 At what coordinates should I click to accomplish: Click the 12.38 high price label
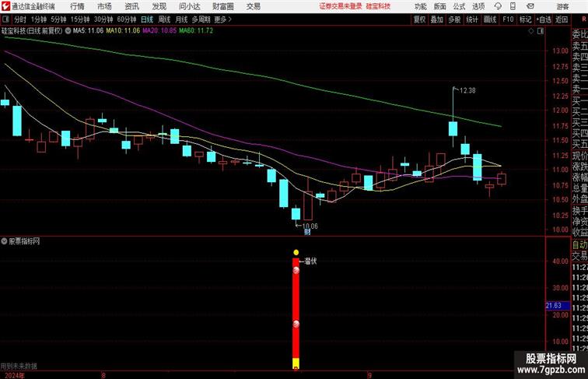[467, 90]
